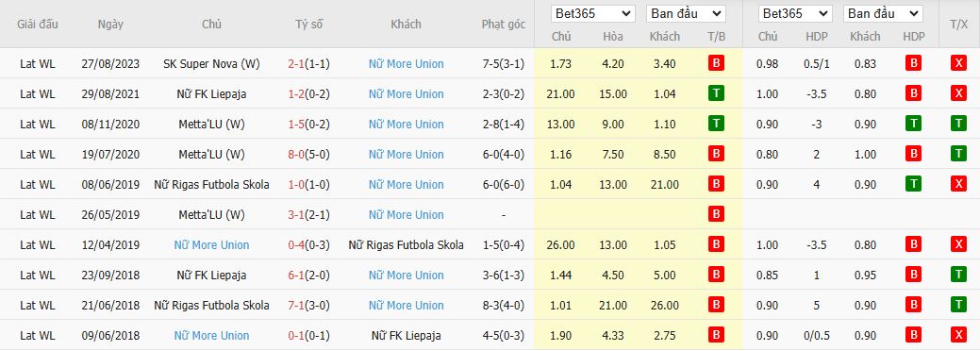Click red B badge in 27/08/2023 T/B column

tap(716, 63)
